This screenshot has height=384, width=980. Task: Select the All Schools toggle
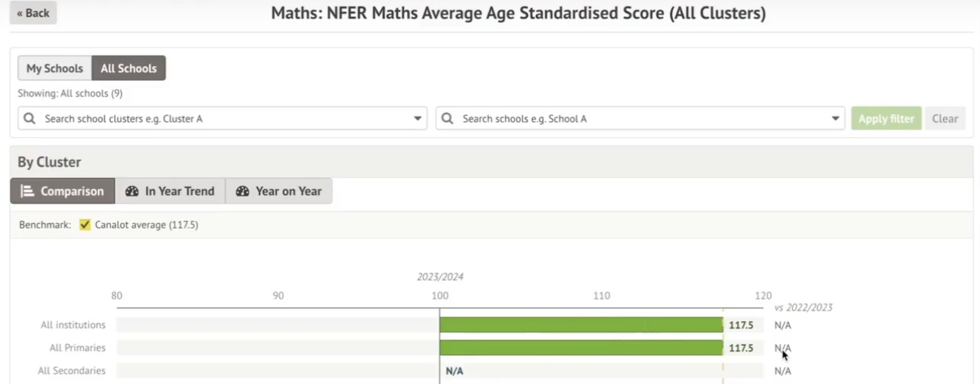pos(129,68)
